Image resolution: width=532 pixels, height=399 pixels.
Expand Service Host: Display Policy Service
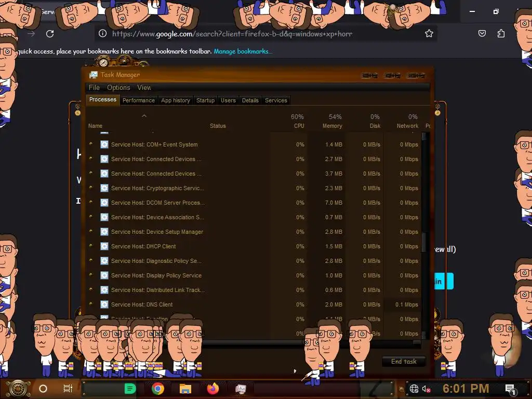click(91, 275)
